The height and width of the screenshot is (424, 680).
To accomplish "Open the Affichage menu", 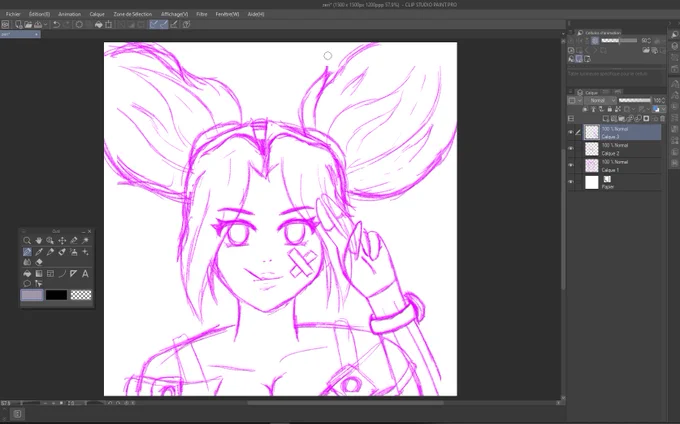I will (174, 14).
